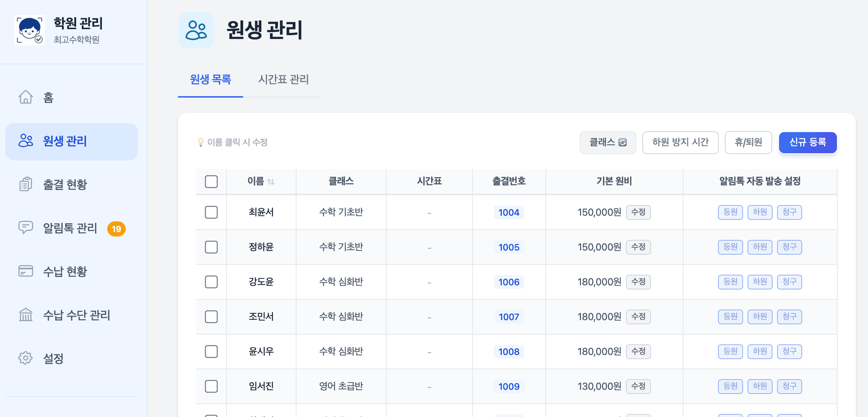Select 출결 현황 from the sidebar
This screenshot has height=417, width=868.
click(x=64, y=185)
